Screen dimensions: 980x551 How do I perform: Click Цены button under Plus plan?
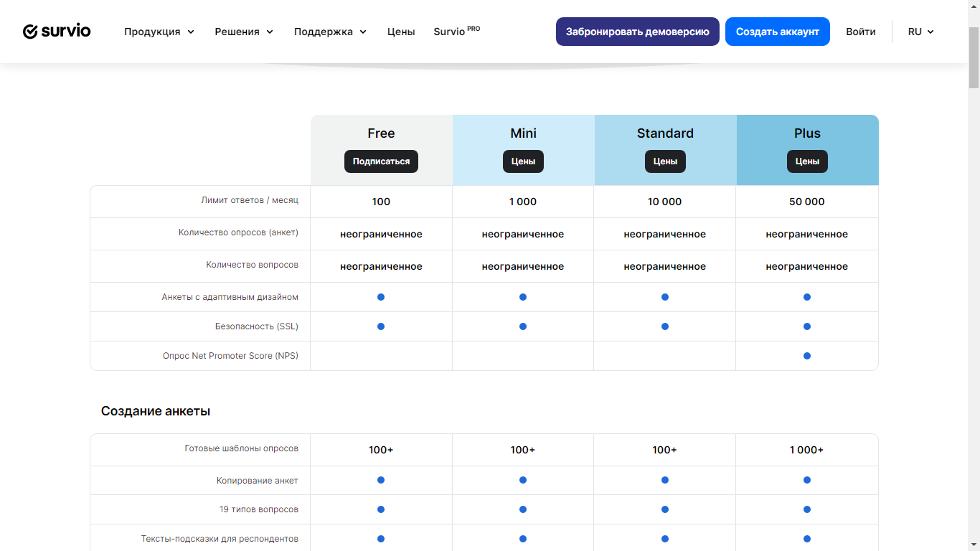(x=807, y=161)
